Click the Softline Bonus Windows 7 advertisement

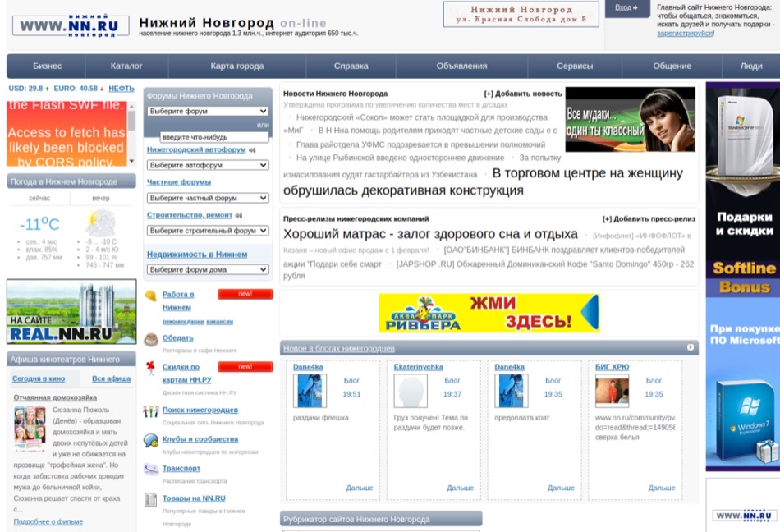coord(743,277)
